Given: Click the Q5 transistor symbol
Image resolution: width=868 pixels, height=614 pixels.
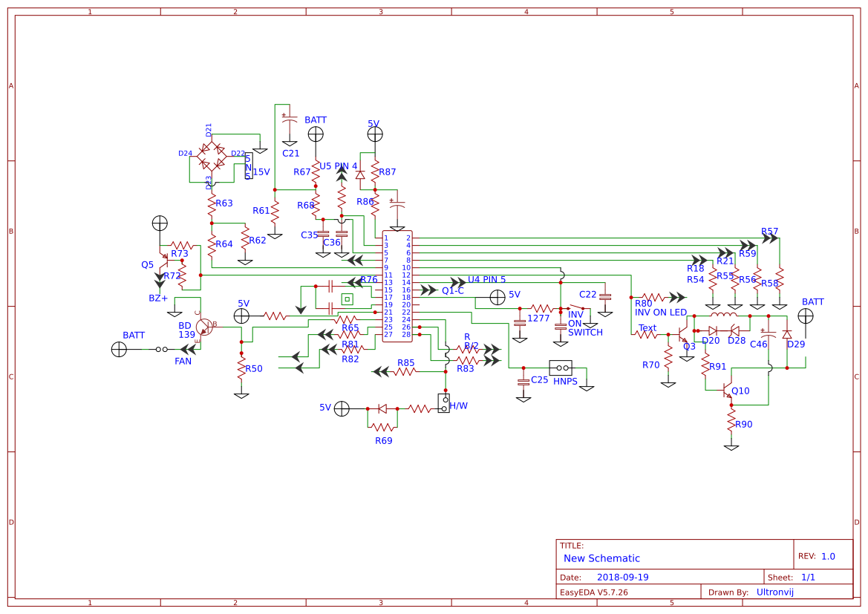Looking at the screenshot, I should [158, 264].
